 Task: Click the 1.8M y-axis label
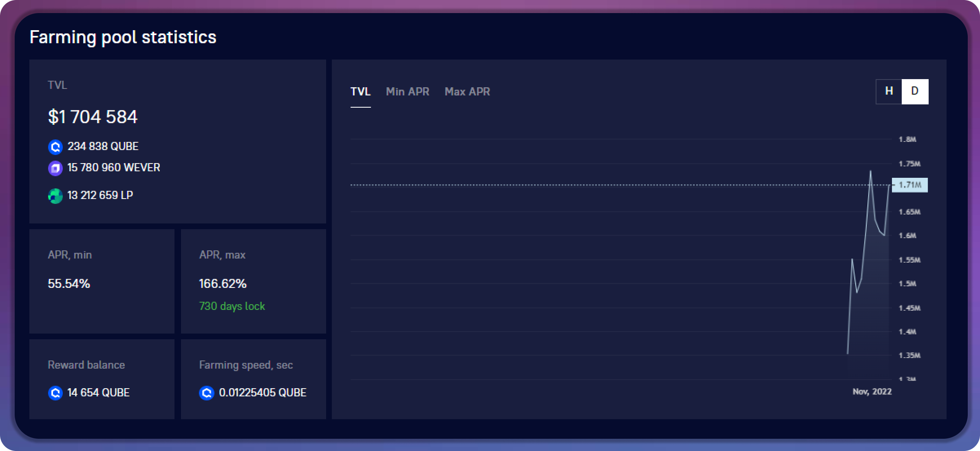[x=907, y=139]
